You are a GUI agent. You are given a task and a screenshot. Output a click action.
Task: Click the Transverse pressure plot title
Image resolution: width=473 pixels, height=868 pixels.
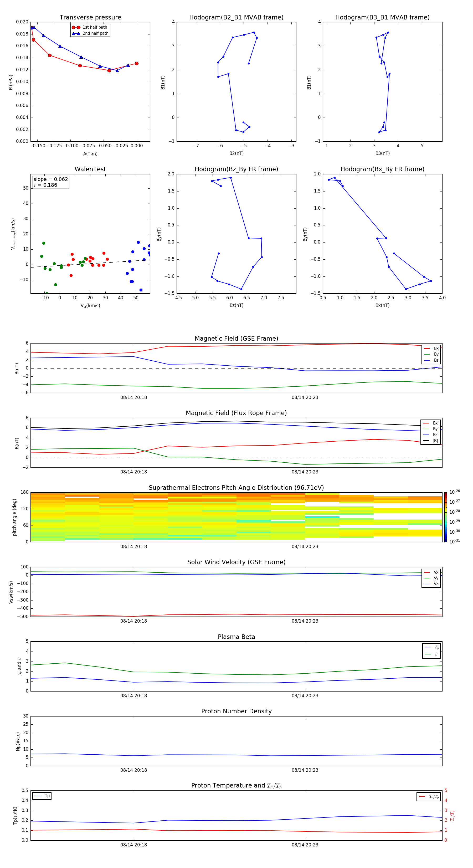tap(90, 17)
